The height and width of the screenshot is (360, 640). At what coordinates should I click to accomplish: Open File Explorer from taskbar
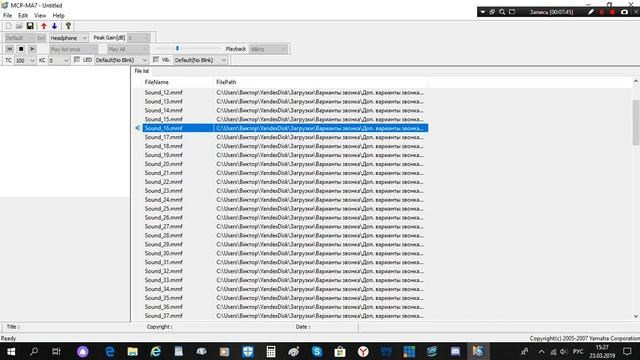pos(132,351)
